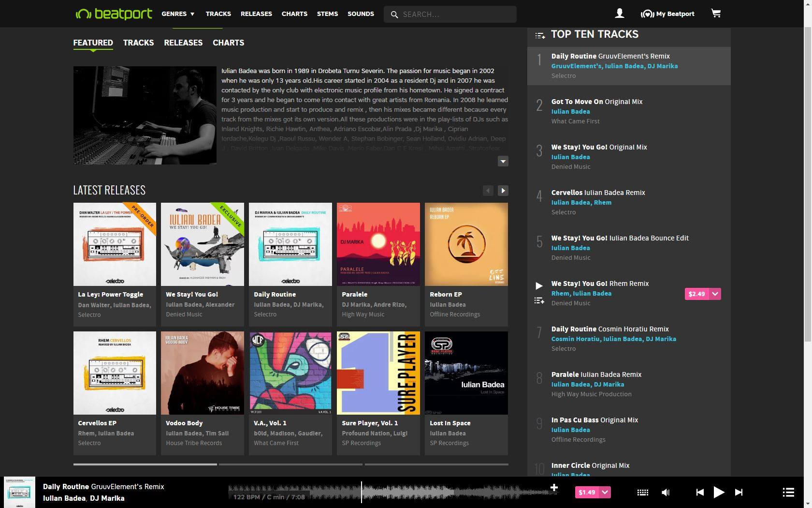Switch to the artist RELEASES tab
Image resolution: width=812 pixels, height=508 pixels.
[x=183, y=43]
